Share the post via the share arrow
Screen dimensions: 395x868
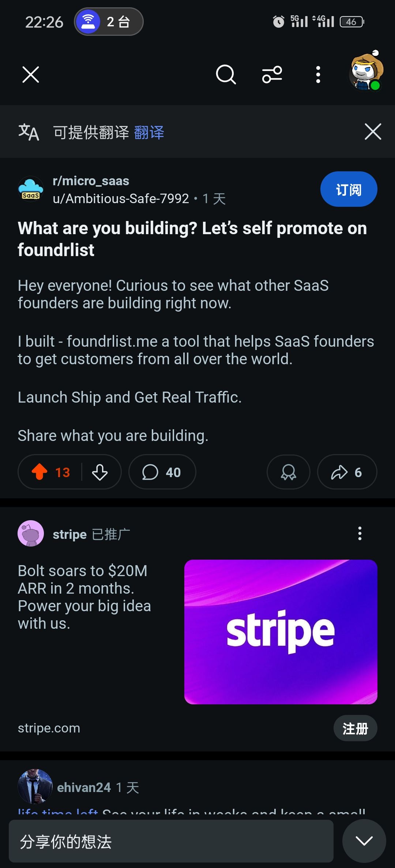[x=347, y=472]
